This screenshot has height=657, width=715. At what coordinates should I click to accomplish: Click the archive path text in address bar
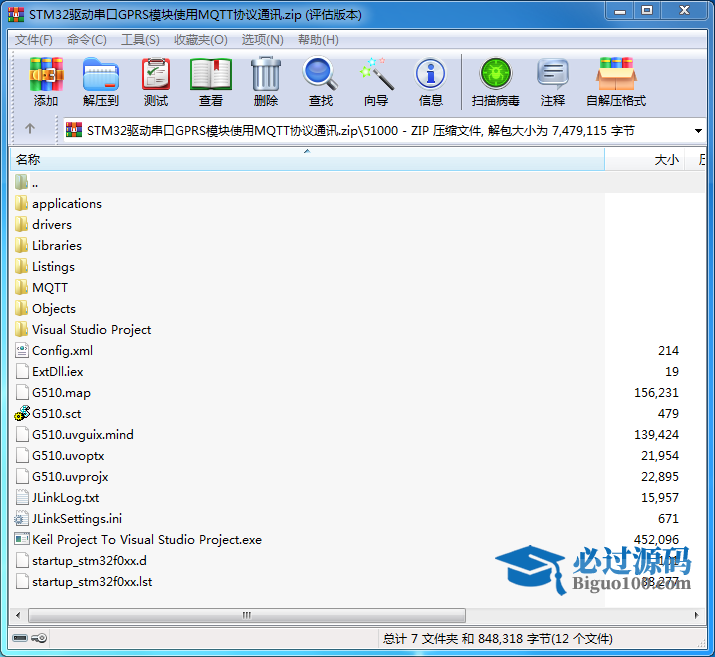pos(360,131)
